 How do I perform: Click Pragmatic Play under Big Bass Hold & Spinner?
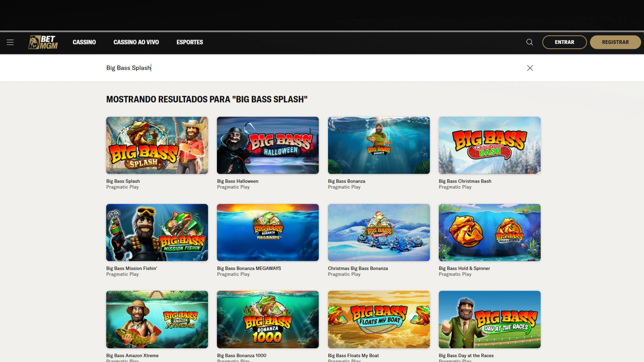click(455, 274)
